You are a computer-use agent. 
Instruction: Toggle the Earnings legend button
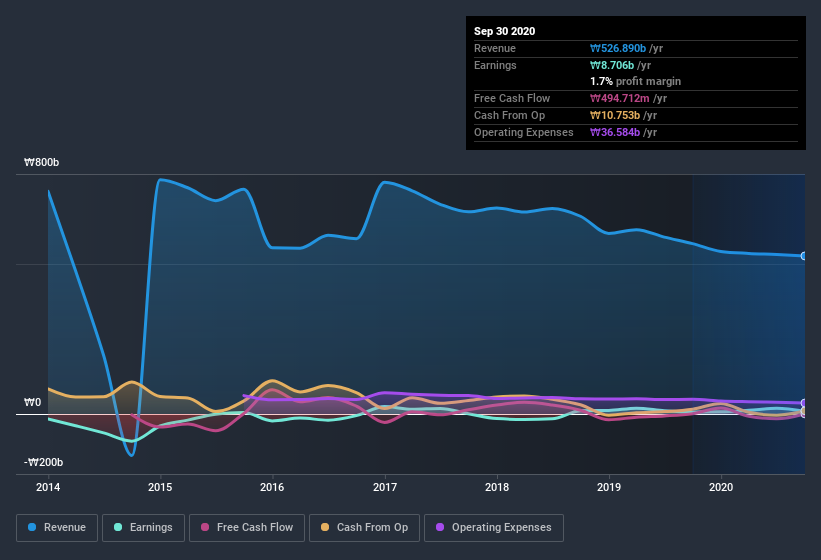(143, 528)
